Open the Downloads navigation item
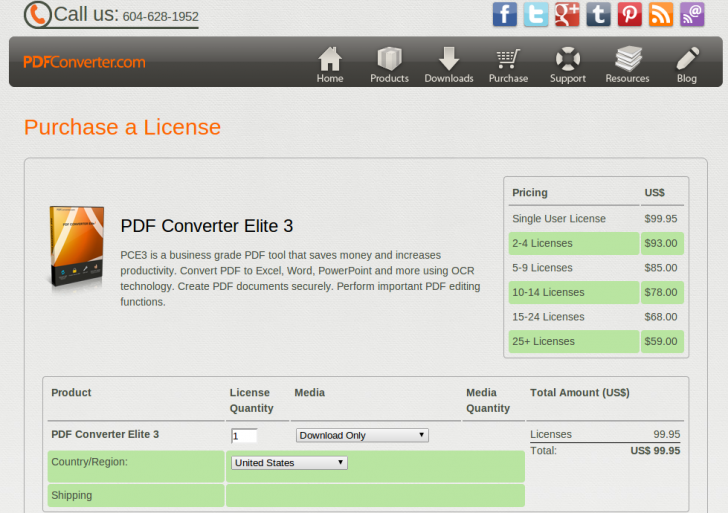This screenshot has width=728, height=513. coord(449,64)
